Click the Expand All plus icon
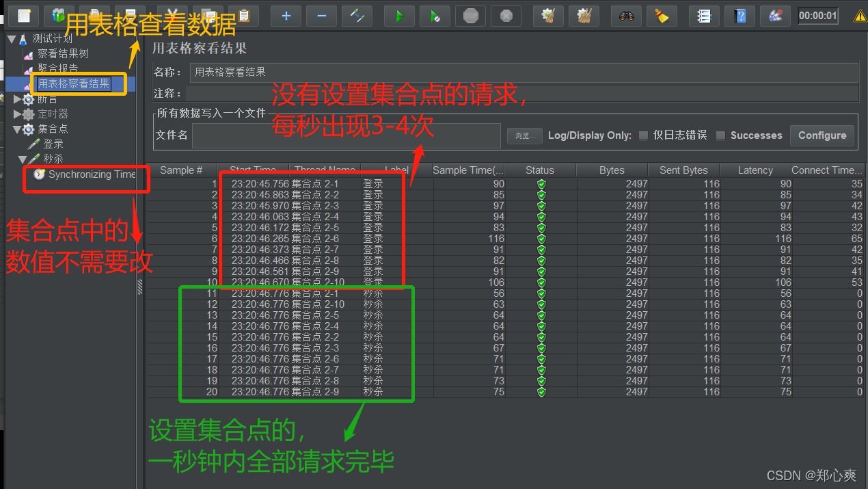 (286, 15)
